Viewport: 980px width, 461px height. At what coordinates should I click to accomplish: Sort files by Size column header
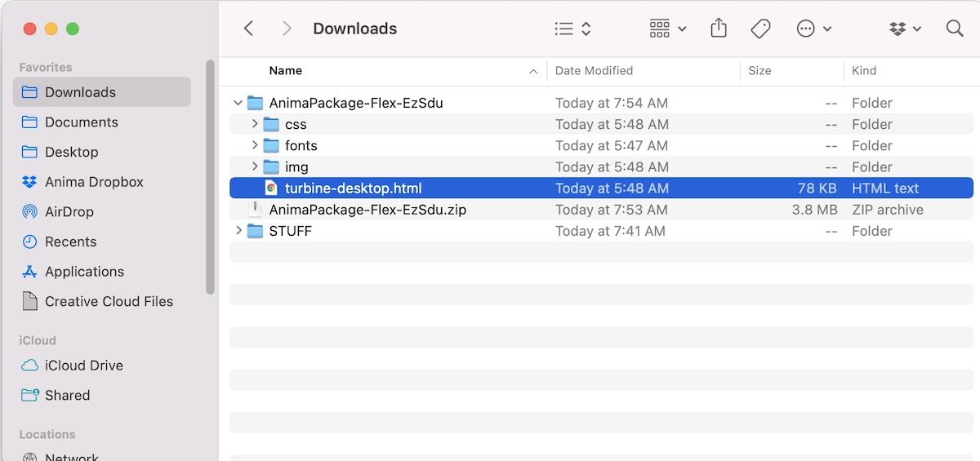(759, 71)
